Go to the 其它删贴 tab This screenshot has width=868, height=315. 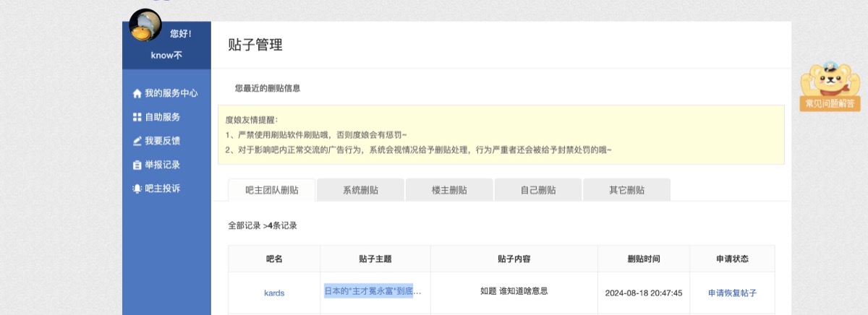click(626, 191)
